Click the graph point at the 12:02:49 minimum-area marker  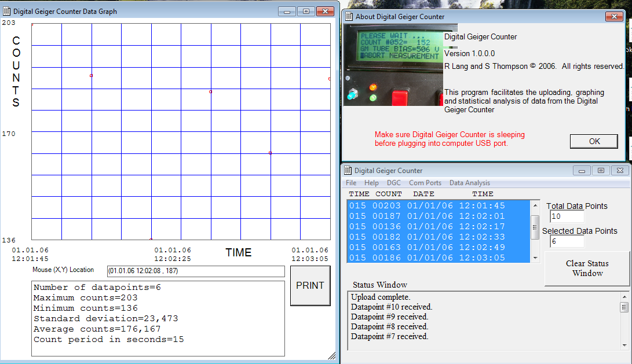(x=270, y=153)
